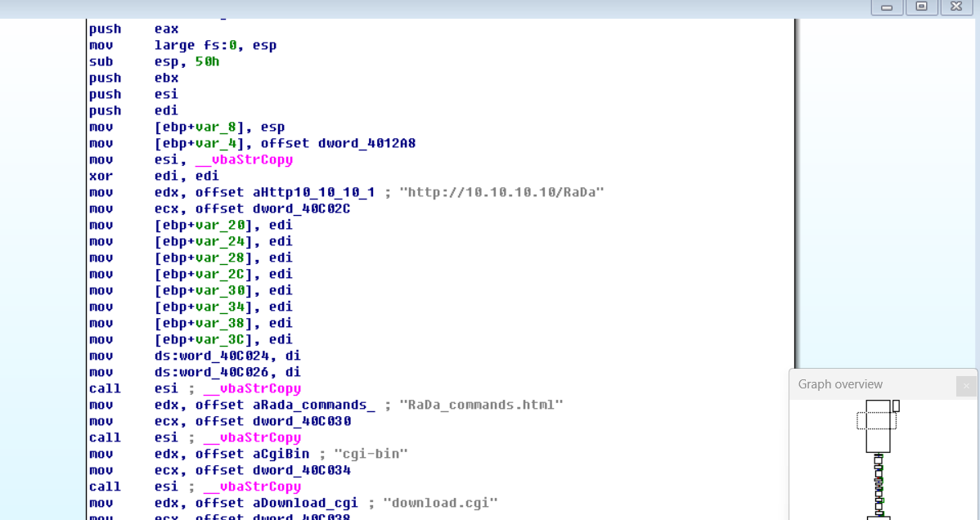Click the var_24 variable
Image resolution: width=980 pixels, height=520 pixels.
(x=219, y=241)
